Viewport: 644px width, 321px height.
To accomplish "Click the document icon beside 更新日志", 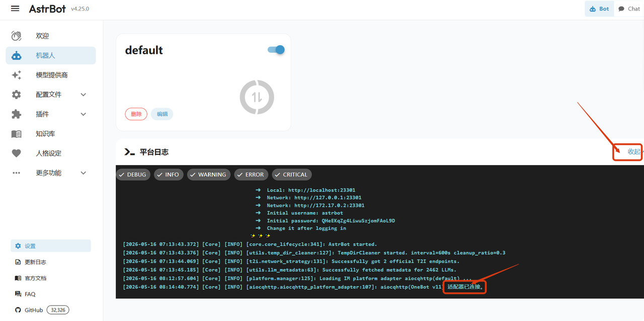I will [18, 262].
